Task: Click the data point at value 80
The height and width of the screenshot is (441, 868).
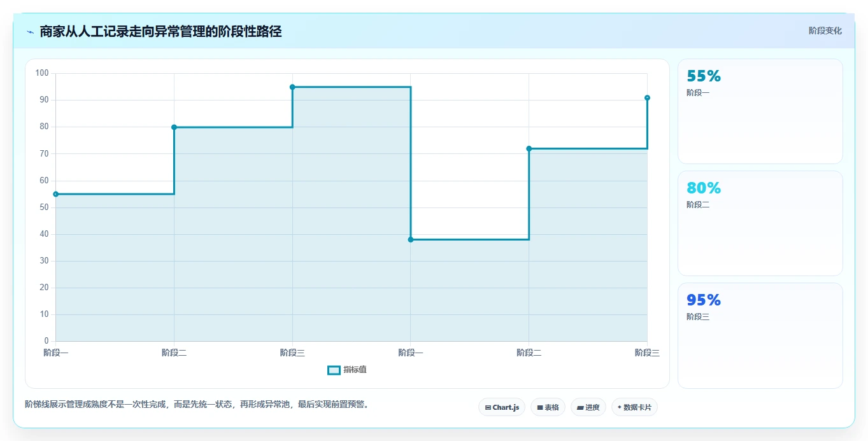Action: coord(174,127)
